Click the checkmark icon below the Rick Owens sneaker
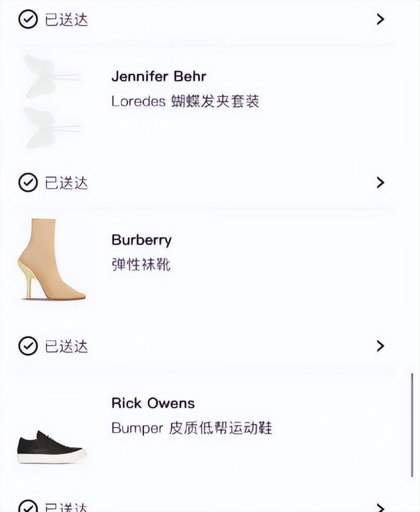Viewport: 420px width, 512px height. pyautogui.click(x=28, y=507)
